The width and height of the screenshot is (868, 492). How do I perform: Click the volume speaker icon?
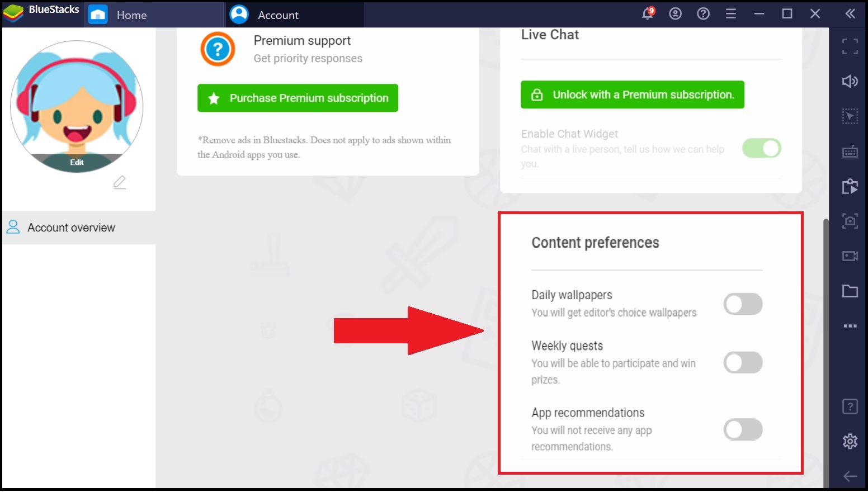850,81
